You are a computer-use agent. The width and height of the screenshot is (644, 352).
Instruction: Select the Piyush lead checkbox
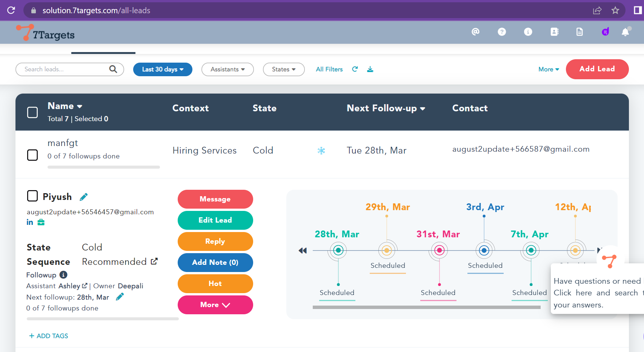32,196
